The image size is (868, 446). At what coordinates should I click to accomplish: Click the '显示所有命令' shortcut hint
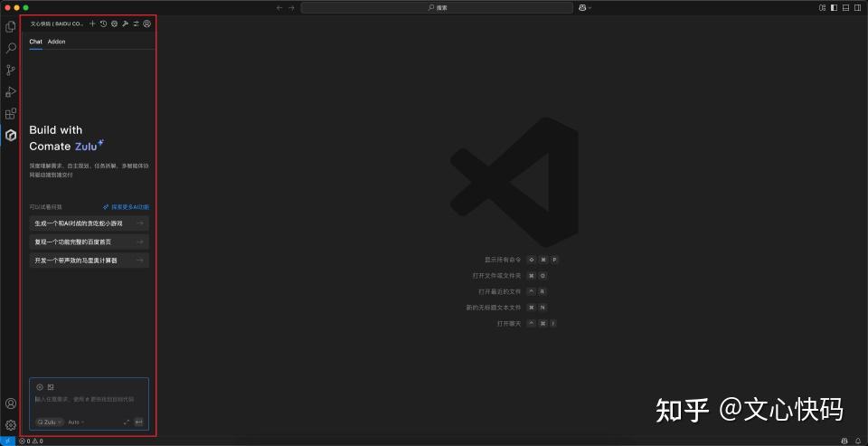pos(504,260)
